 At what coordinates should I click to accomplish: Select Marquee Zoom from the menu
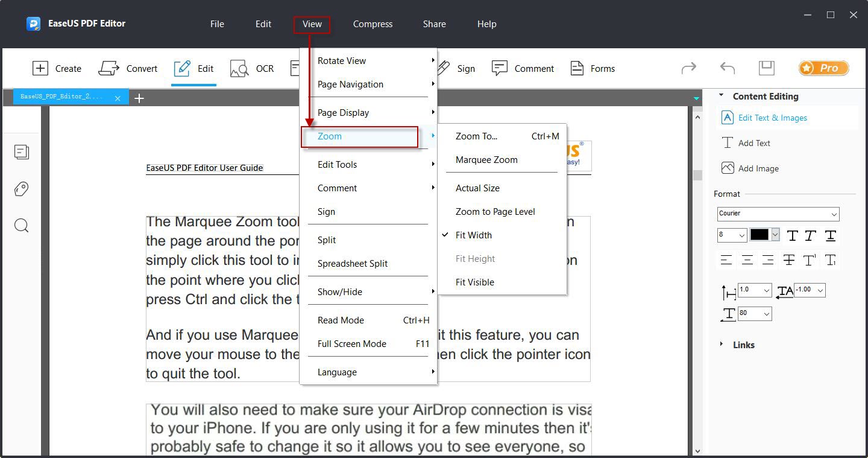pos(486,159)
